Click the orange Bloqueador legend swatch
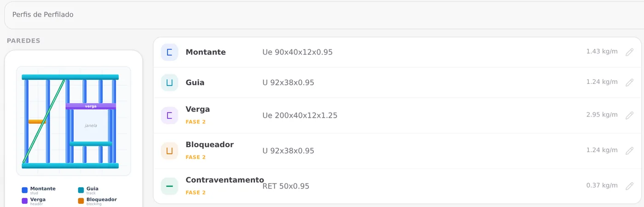Image resolution: width=644 pixels, height=207 pixels. click(x=81, y=201)
